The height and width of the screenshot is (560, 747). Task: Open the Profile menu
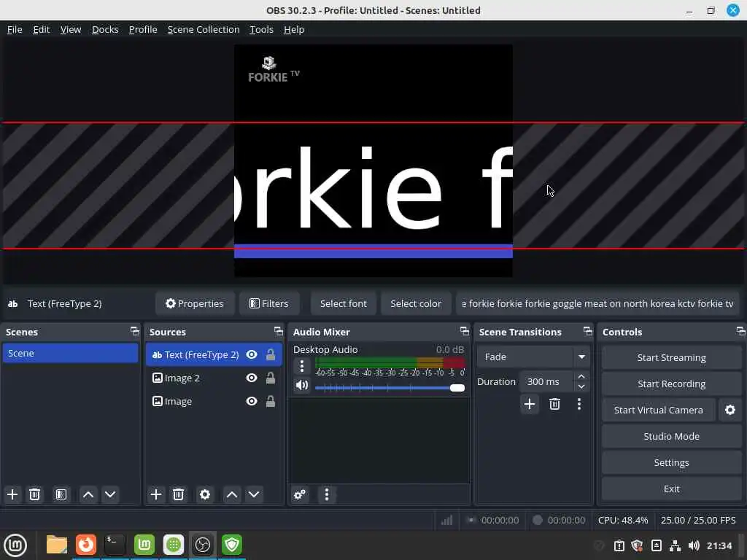tap(143, 29)
